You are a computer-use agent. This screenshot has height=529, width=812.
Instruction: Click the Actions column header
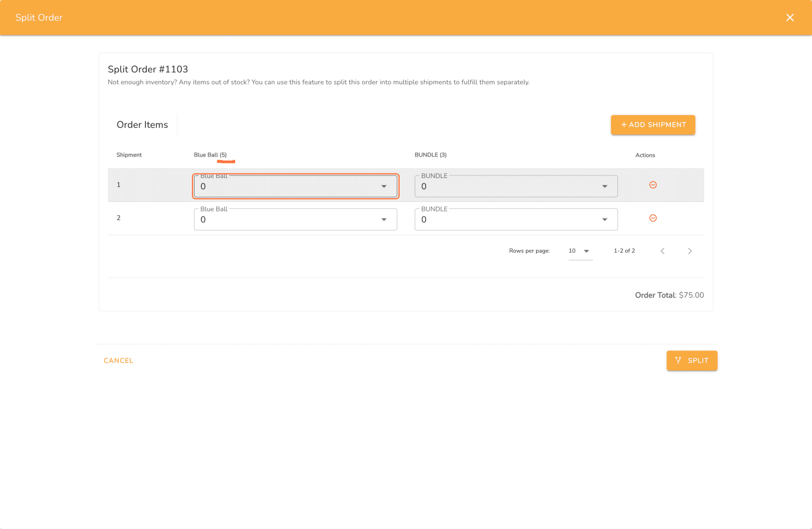tap(645, 155)
